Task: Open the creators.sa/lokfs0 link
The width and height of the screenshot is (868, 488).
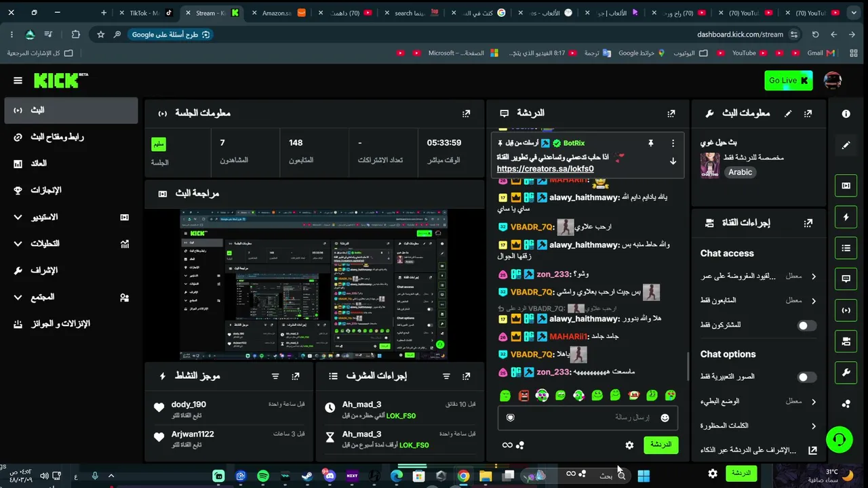Action: 545,169
